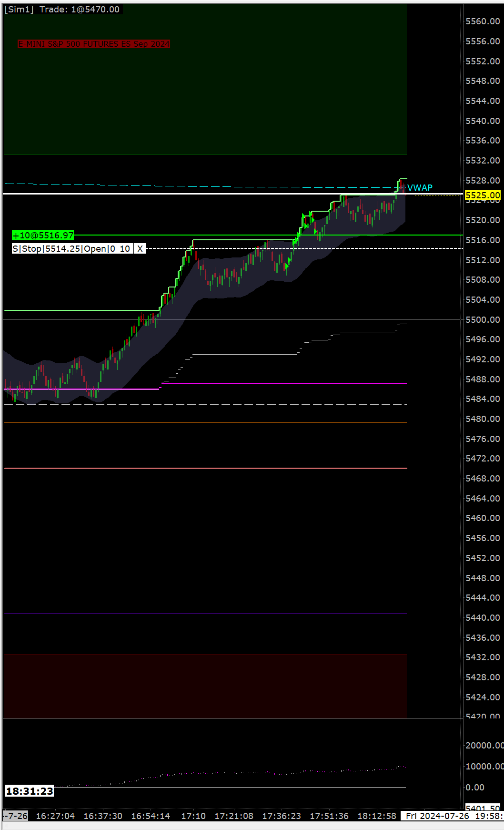504x830 pixels.
Task: Click the 18:12:58 time axis label
Action: (x=377, y=816)
